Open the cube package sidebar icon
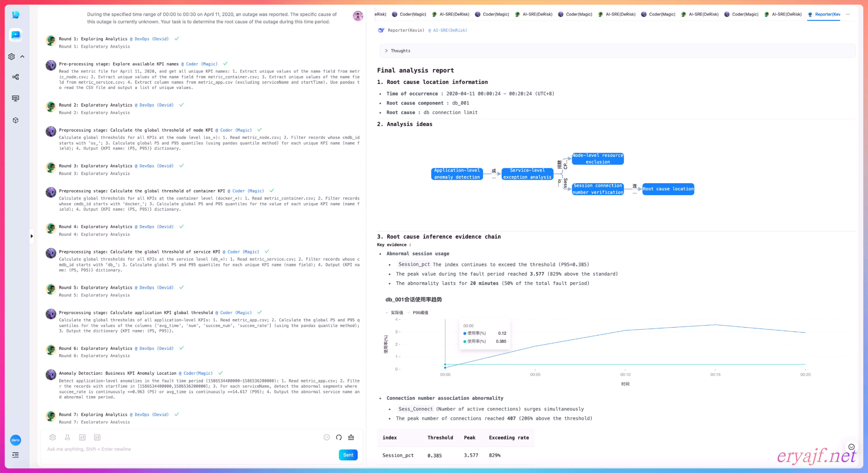Screen dimensions: 868x473 [15, 120]
